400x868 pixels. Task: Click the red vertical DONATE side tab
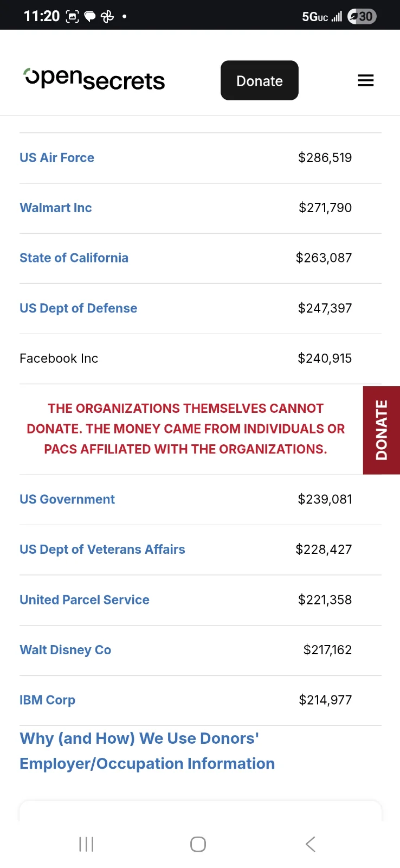pos(382,430)
